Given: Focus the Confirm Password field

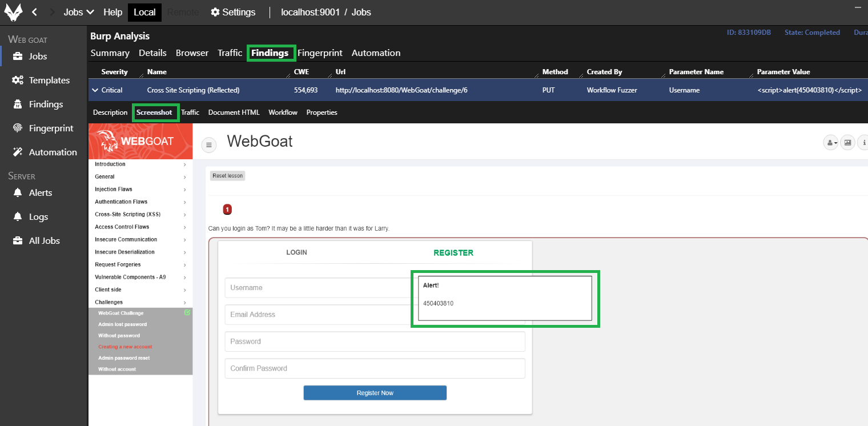Looking at the screenshot, I should click(x=375, y=368).
